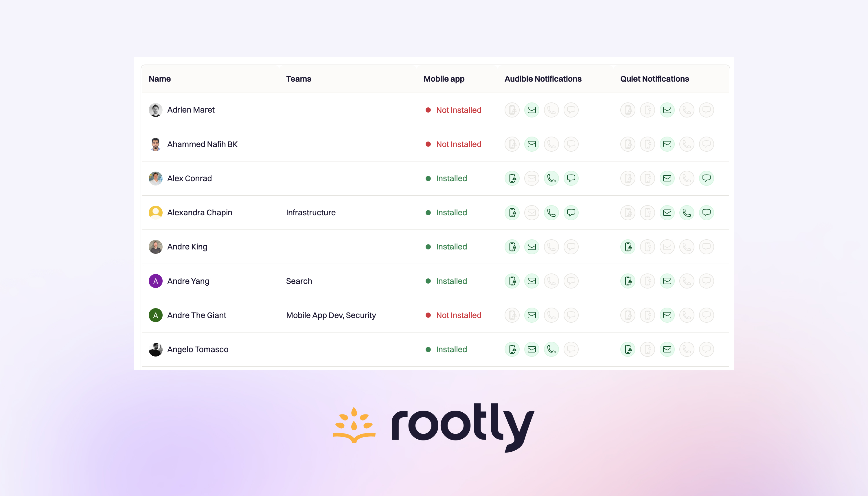Toggle audible email notifications for Andre The Giant

pos(532,315)
